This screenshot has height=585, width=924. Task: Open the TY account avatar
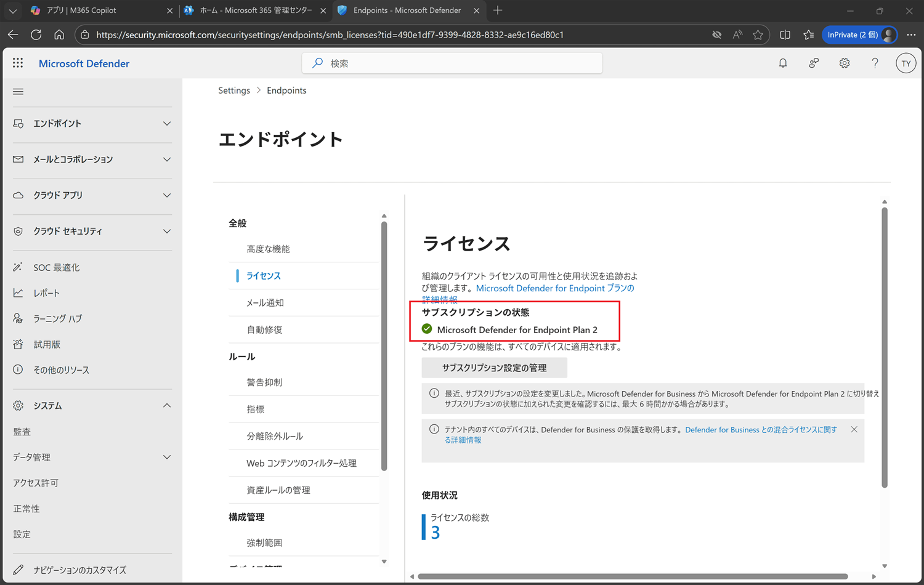[906, 63]
